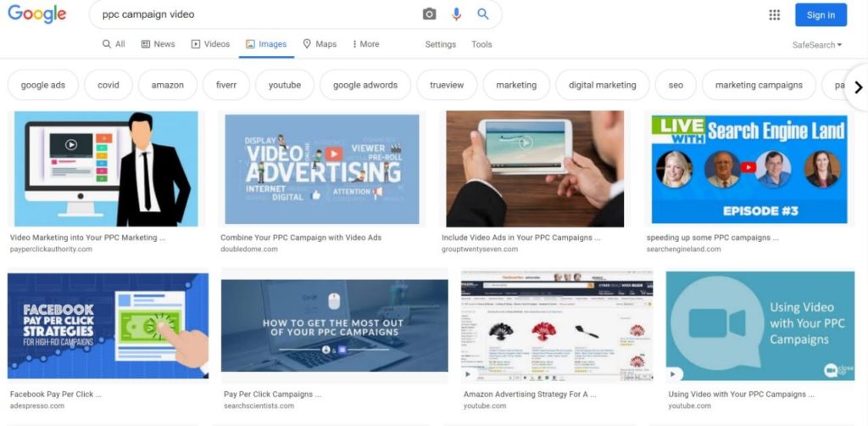Open How To Get The Most image
Screen dimensions: 868x426
[x=334, y=326]
